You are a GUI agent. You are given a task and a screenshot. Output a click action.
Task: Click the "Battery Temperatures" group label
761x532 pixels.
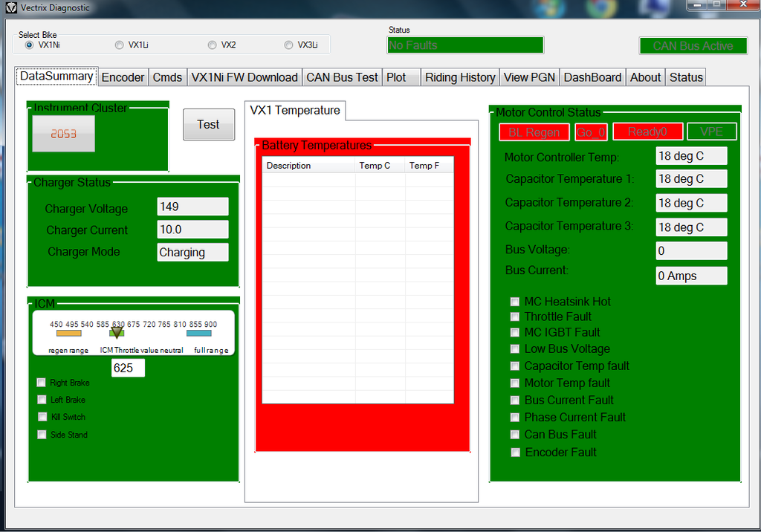click(317, 145)
